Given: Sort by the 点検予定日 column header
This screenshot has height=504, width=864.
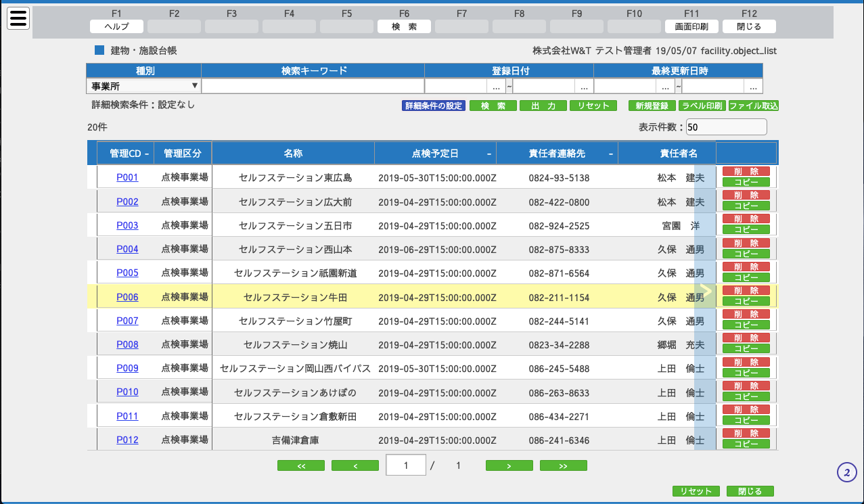Looking at the screenshot, I should pos(435,154).
